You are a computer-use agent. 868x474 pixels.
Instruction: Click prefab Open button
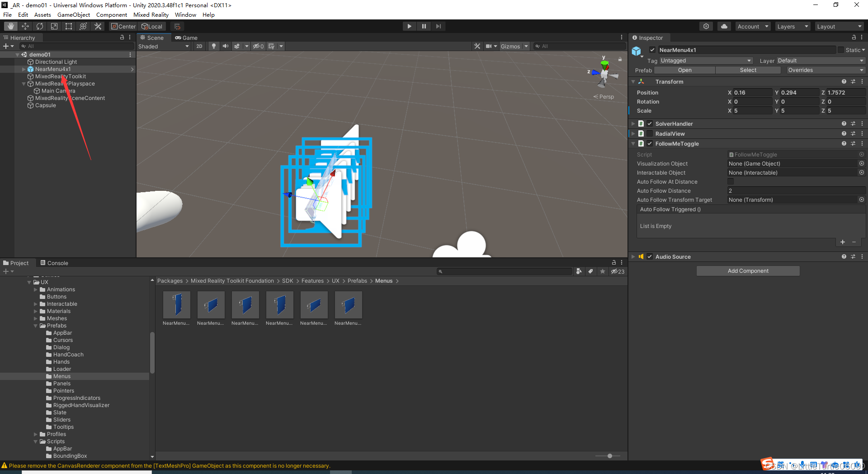[x=684, y=70]
